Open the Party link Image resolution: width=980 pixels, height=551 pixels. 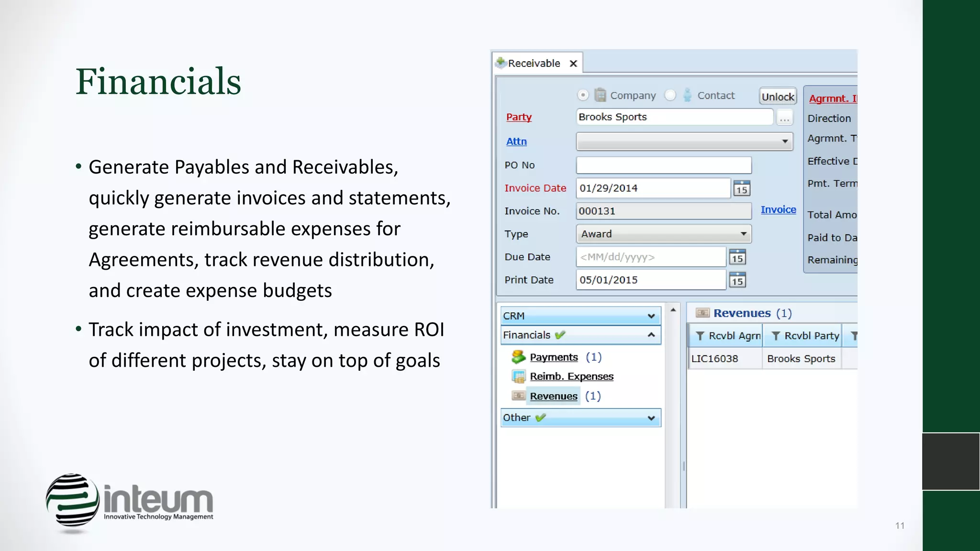[519, 117]
